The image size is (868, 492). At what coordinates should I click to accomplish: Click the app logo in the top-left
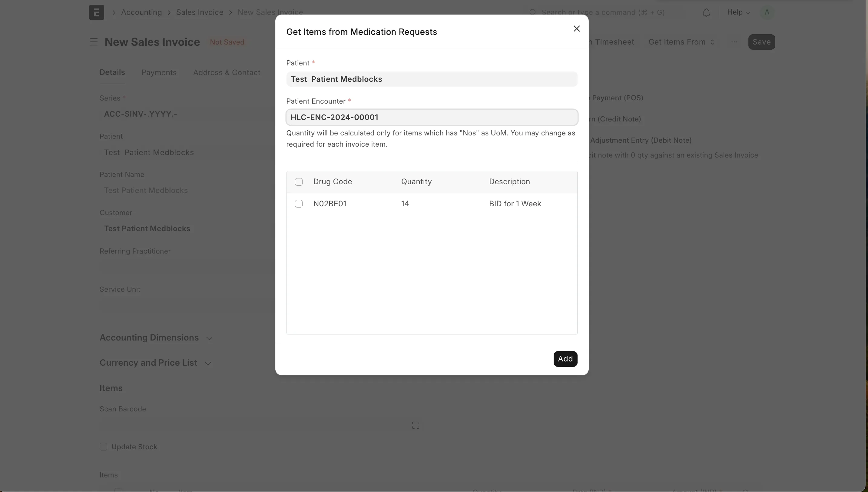pos(96,12)
